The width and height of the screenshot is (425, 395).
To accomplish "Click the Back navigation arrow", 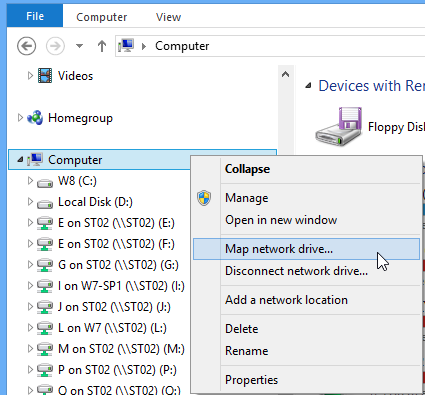I will point(27,46).
